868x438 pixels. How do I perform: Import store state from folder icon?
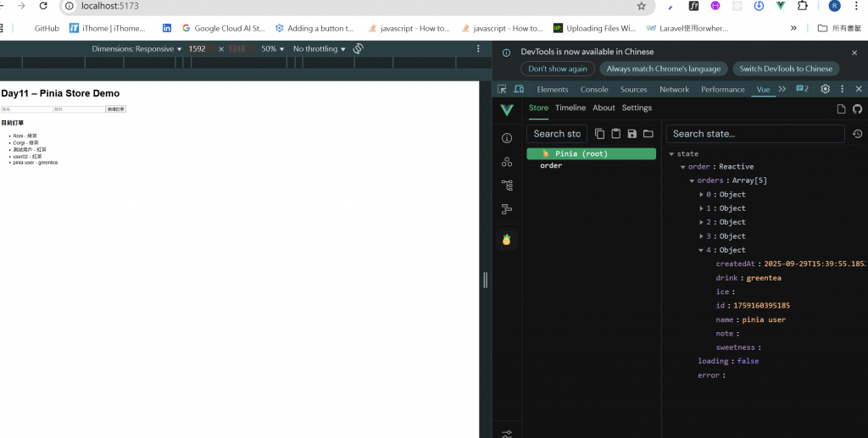648,133
